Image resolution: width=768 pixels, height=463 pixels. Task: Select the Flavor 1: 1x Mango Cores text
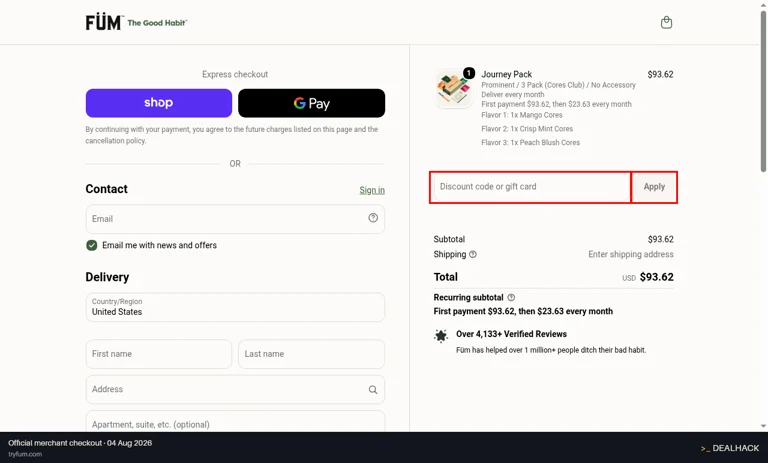(522, 115)
